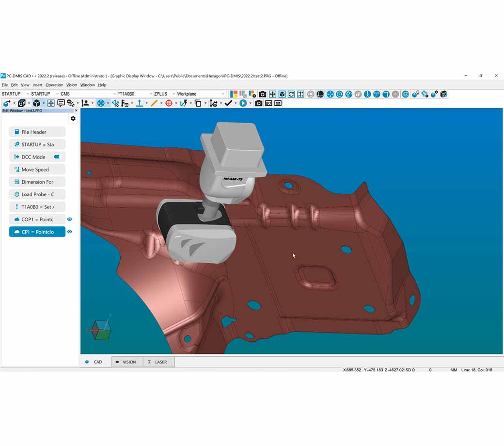Click the solid shaded cube icon
Viewport: 504px width, 446px height.
[x=36, y=103]
